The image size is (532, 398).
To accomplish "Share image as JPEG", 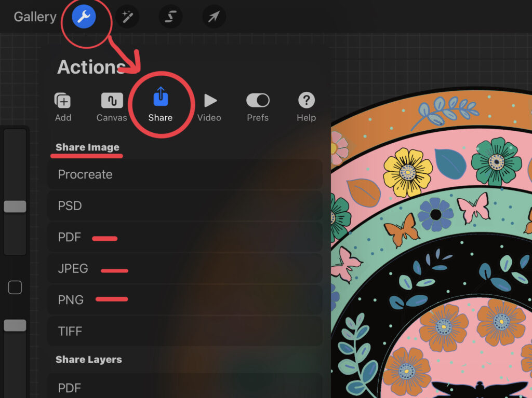I will [185, 268].
